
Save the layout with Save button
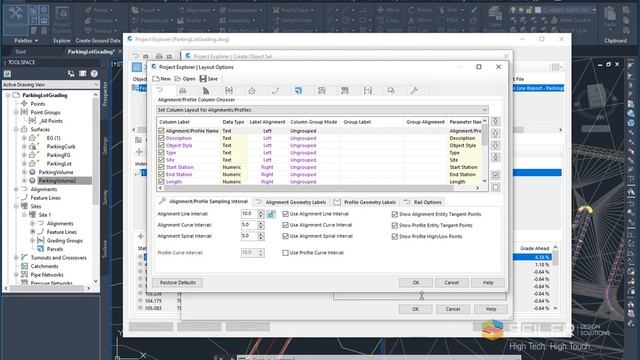tap(209, 79)
